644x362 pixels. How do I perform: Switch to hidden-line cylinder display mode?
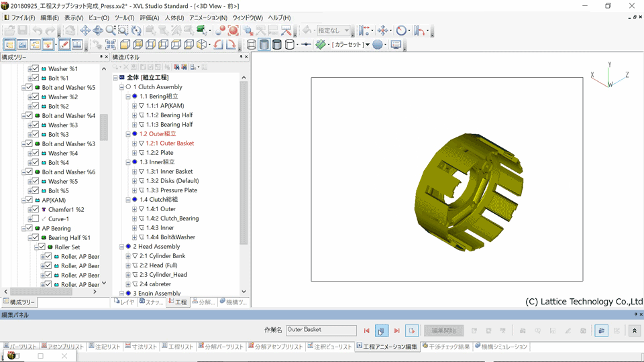(290, 44)
